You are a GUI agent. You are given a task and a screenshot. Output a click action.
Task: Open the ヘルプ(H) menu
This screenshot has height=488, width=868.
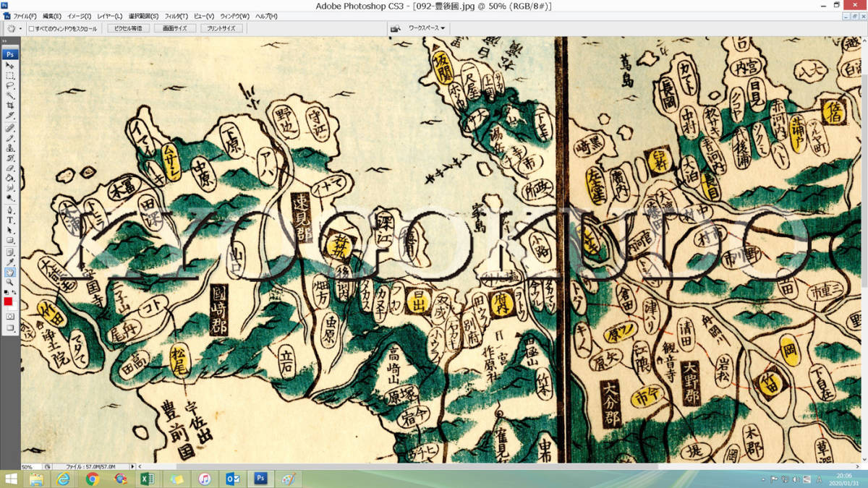(267, 16)
